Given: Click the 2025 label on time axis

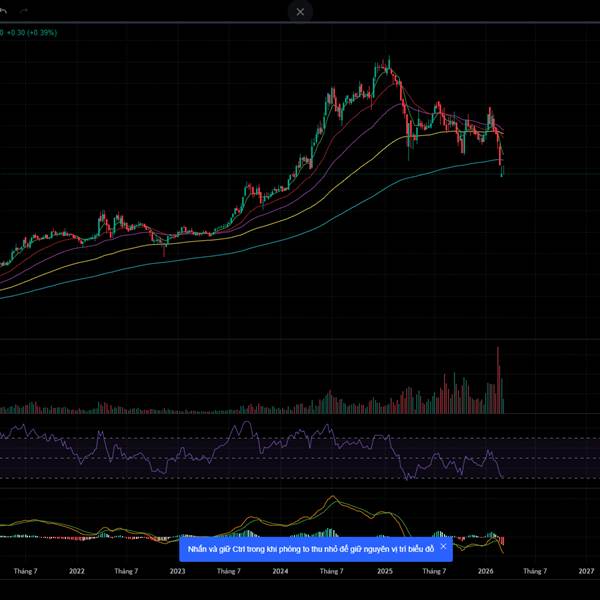Looking at the screenshot, I should click(385, 571).
